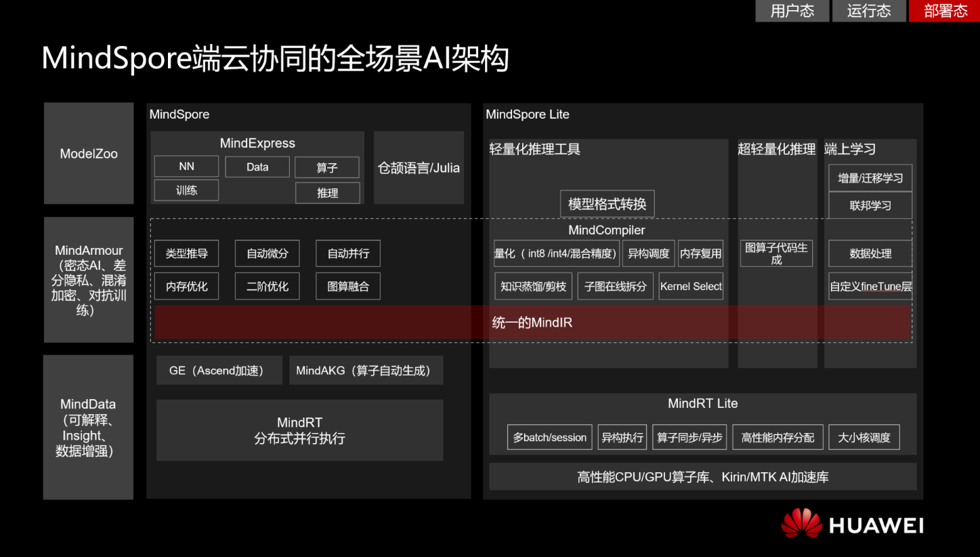Choose the 异构调度 box
The width and height of the screenshot is (980, 557).
[649, 253]
